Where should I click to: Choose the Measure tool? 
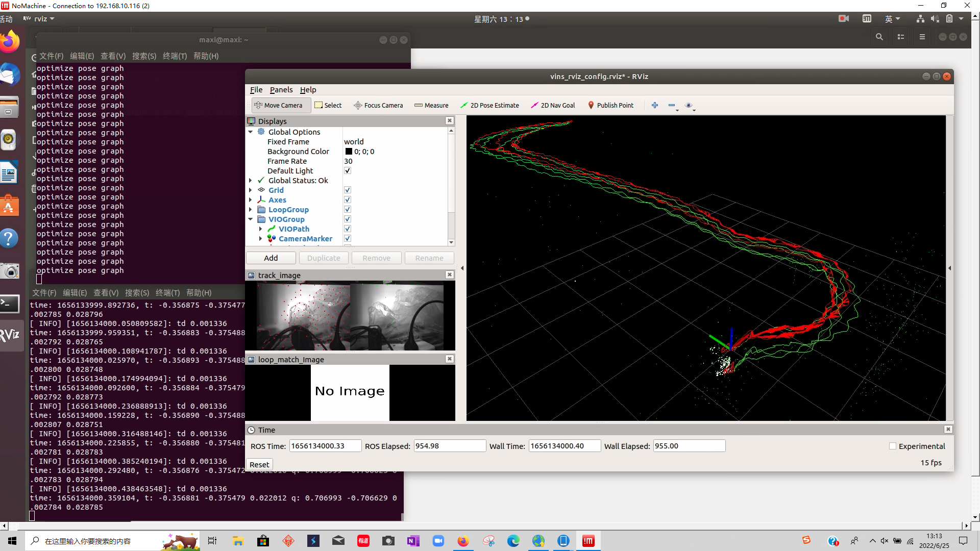431,105
